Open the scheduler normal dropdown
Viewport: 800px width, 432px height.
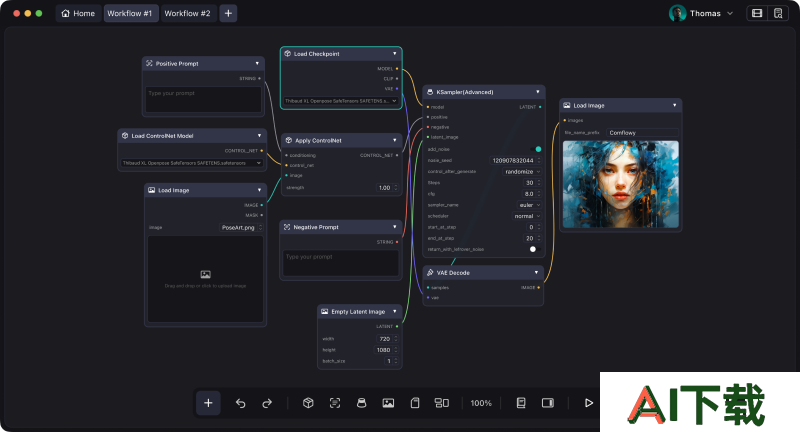(523, 215)
